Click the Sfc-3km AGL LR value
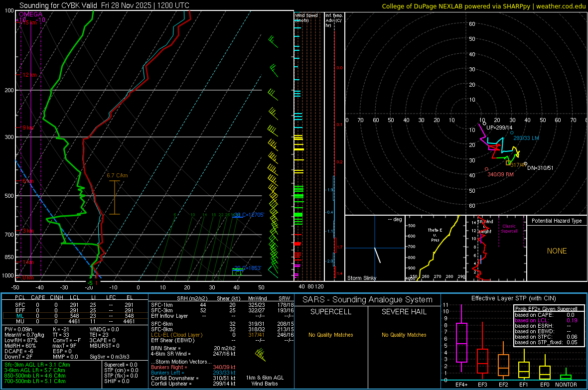Viewport: 588px width, 390px height. click(x=37, y=365)
